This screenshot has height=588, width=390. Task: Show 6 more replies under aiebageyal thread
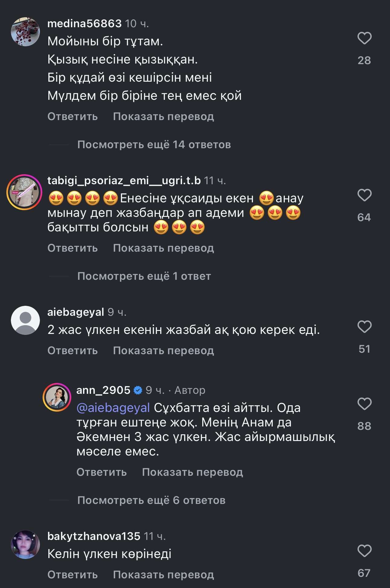pos(151,500)
